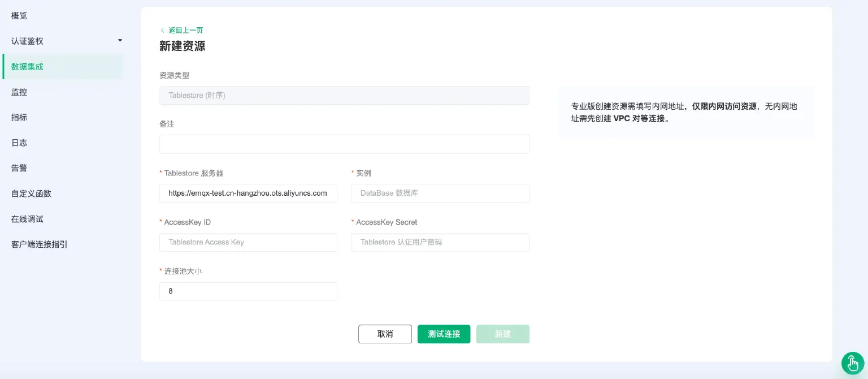The width and height of the screenshot is (868, 379).
Task: View the 客户端连接指引 guide
Action: [38, 244]
